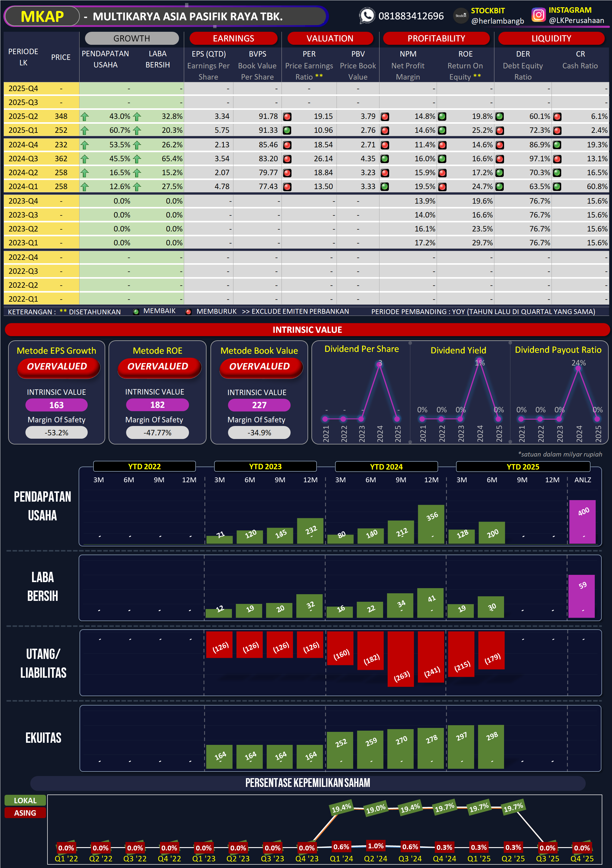Viewport: 612px width, 868px height.
Task: Click the margin of safety -53.2% field
Action: 56,433
